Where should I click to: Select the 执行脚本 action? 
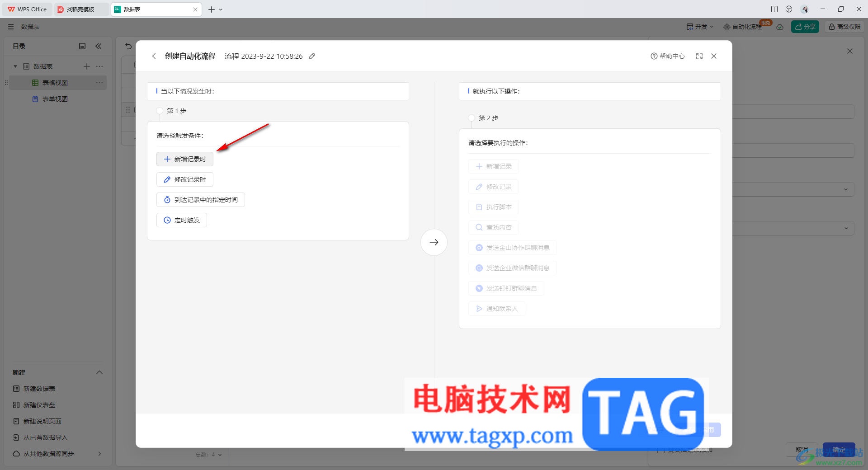494,207
